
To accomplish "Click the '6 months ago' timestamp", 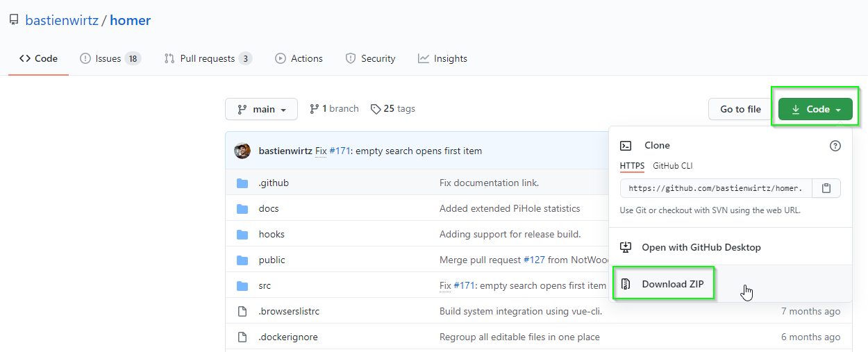I will point(810,337).
